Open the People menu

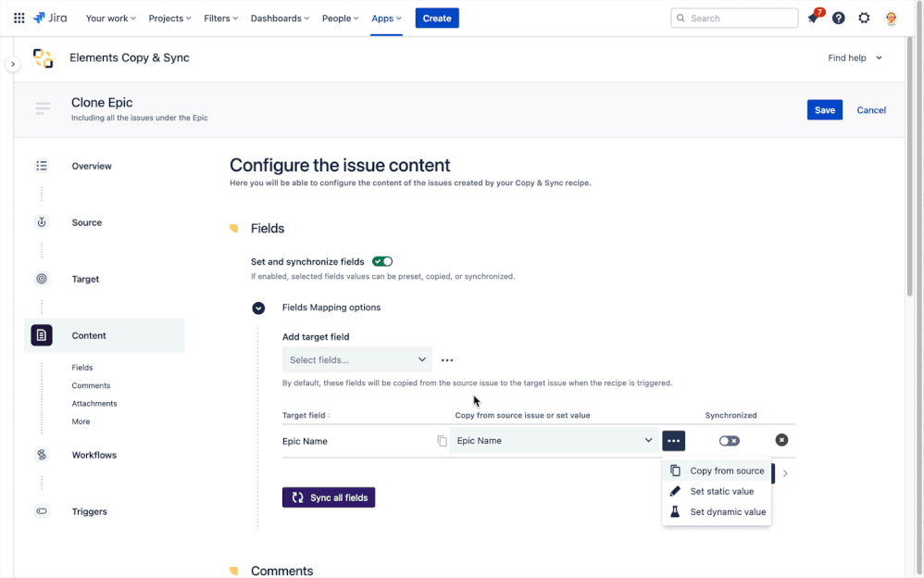point(340,19)
